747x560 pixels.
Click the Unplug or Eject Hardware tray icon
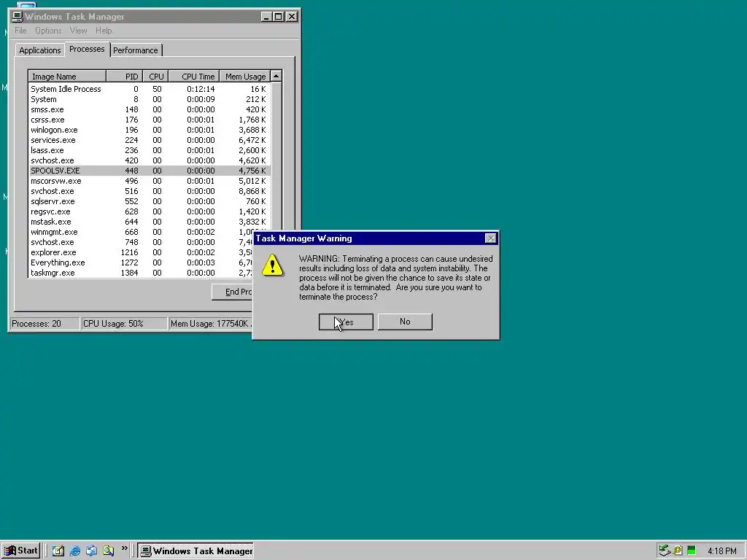point(665,551)
